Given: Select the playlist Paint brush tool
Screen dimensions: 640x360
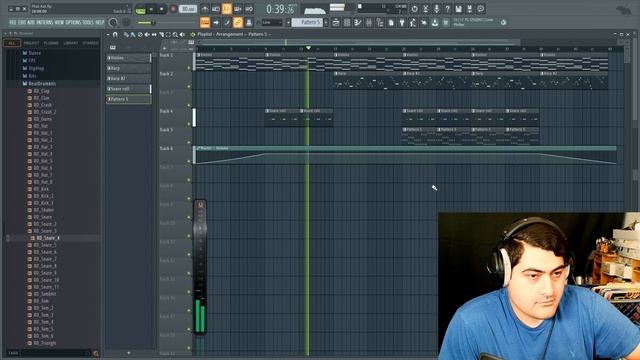Looking at the screenshot, I should point(133,35).
